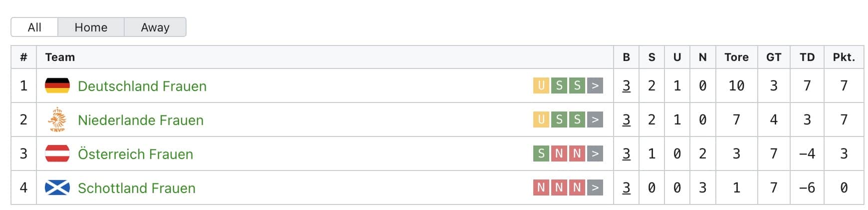Image resolution: width=868 pixels, height=210 pixels.
Task: Expand Niederlande form history arrow
Action: tap(595, 119)
